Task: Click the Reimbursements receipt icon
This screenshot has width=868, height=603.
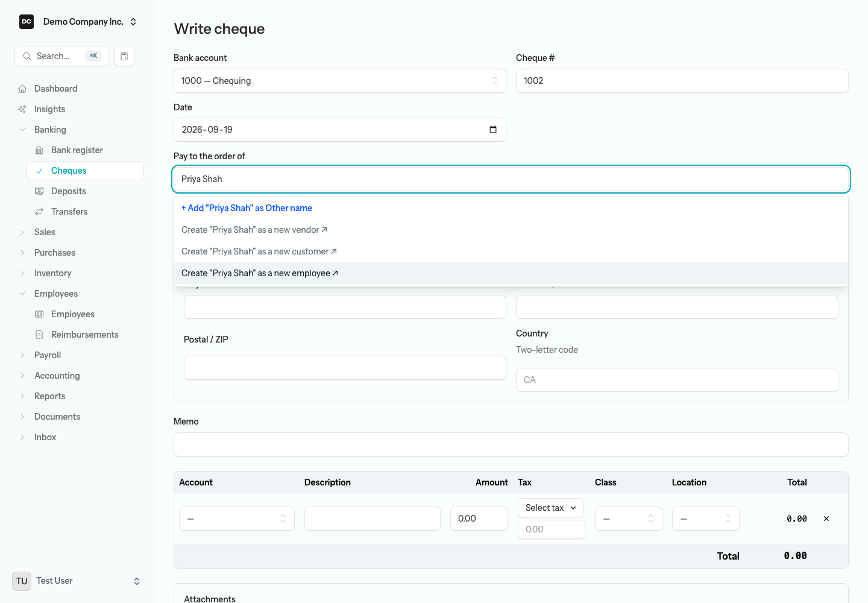Action: 39,335
